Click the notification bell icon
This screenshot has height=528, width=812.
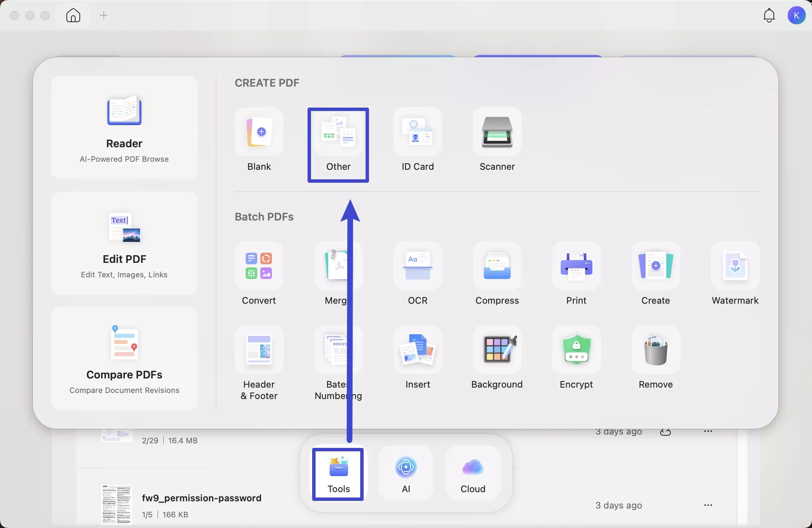[769, 16]
